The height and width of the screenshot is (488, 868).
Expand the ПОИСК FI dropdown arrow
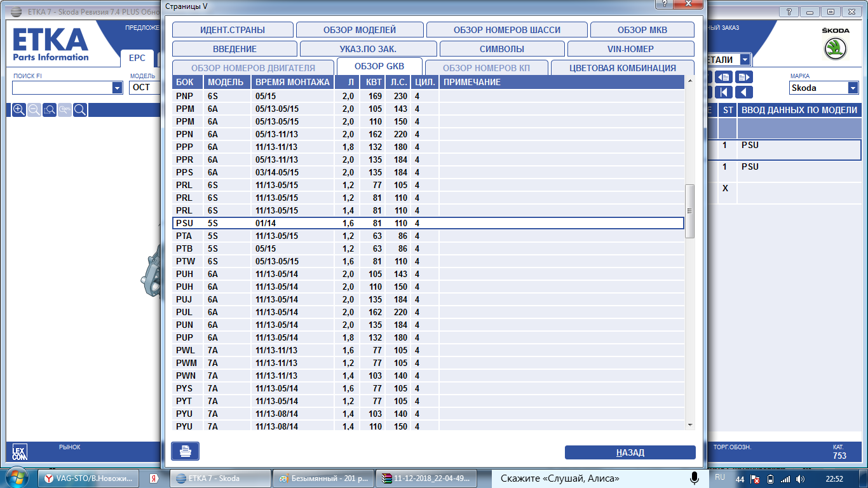click(117, 88)
